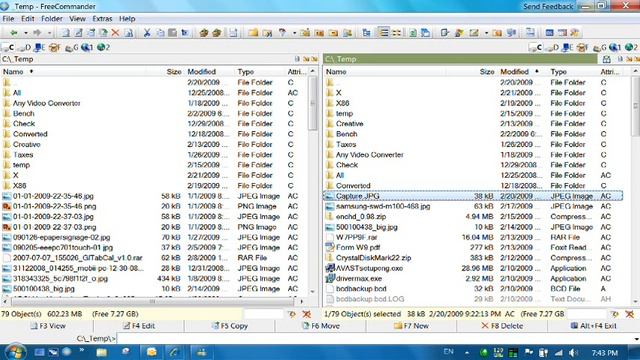Open network location 1 in right drive bar

click(615, 47)
